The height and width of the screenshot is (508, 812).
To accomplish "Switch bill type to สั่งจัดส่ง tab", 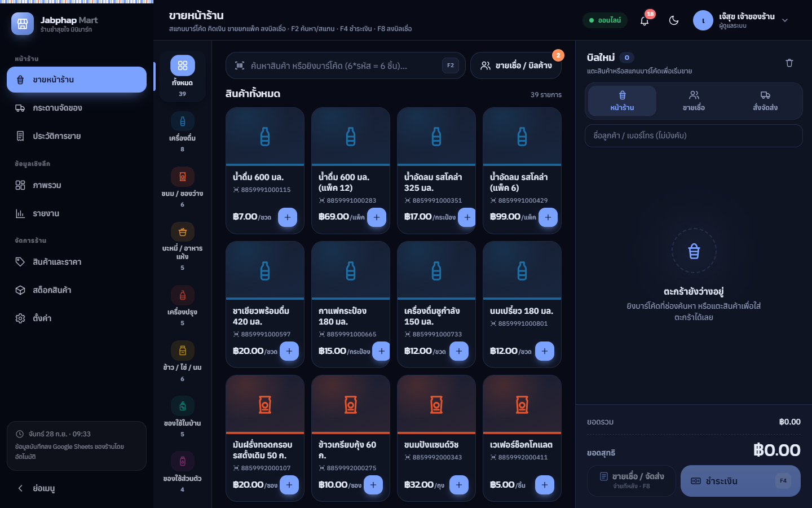I will [765, 100].
